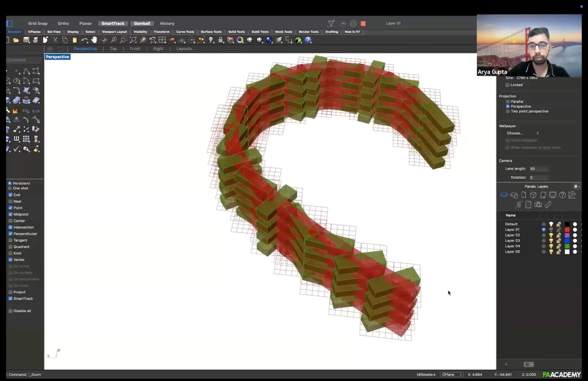Open the CPlane dropdown in status bar
This screenshot has width=588, height=381.
[452, 375]
